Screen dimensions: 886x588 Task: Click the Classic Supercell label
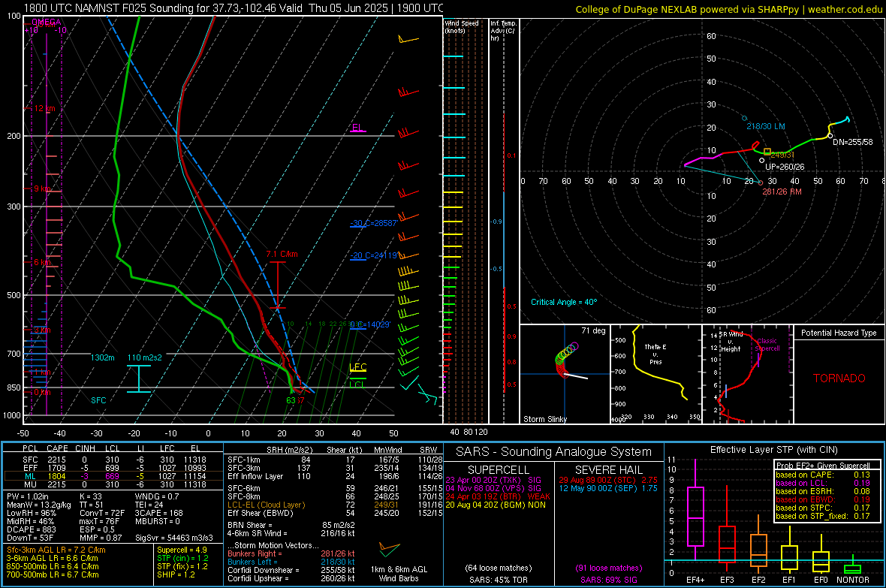tap(767, 345)
